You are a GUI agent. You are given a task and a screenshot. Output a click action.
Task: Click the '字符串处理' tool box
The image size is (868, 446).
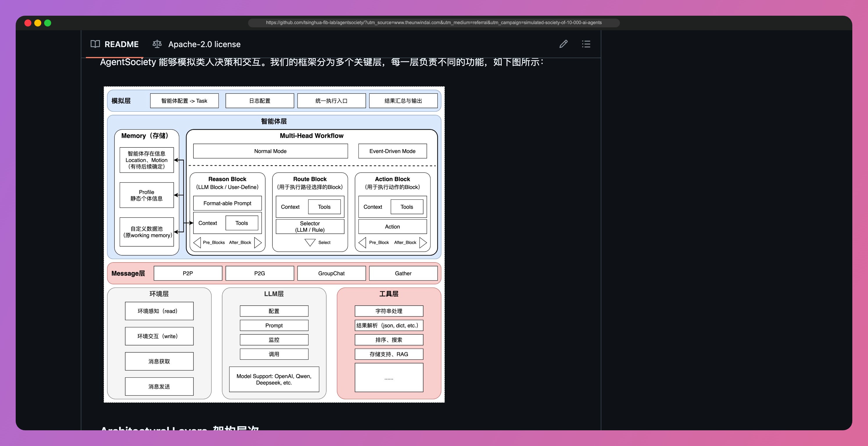389,311
